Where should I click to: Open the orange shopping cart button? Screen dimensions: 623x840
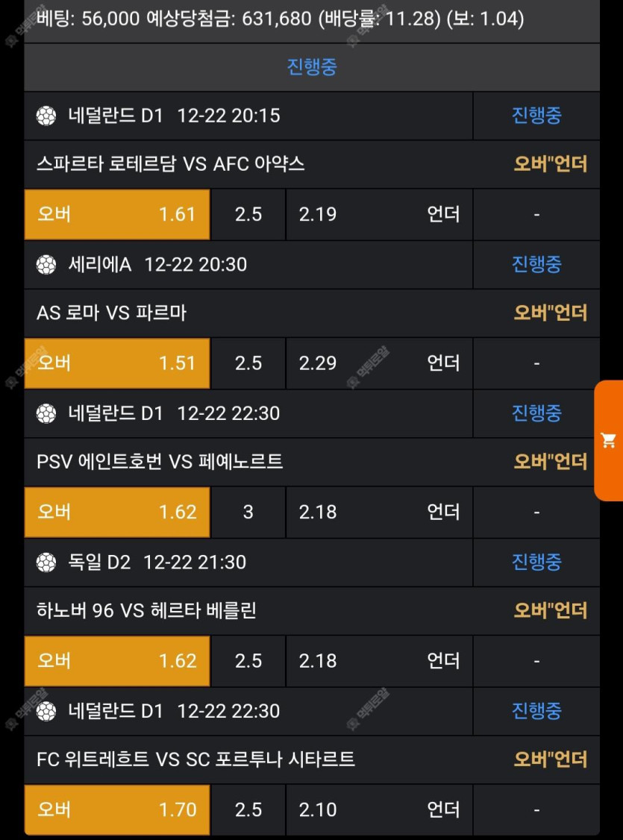click(x=609, y=440)
